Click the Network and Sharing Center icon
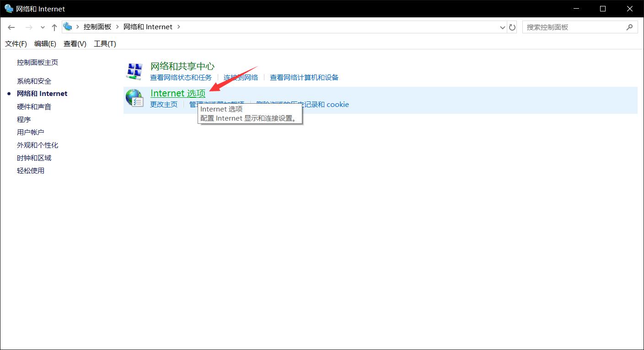Image resolution: width=644 pixels, height=350 pixels. [x=134, y=71]
